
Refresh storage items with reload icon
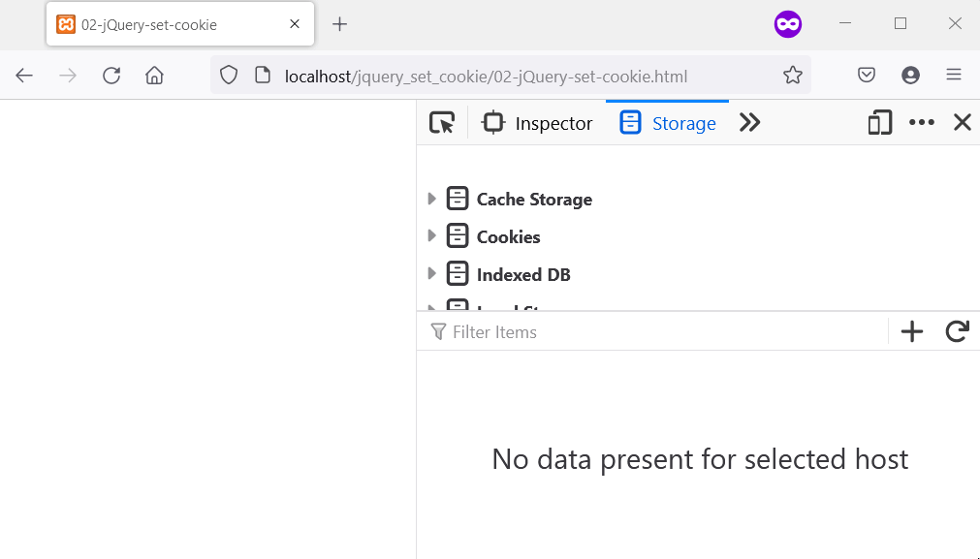point(957,332)
